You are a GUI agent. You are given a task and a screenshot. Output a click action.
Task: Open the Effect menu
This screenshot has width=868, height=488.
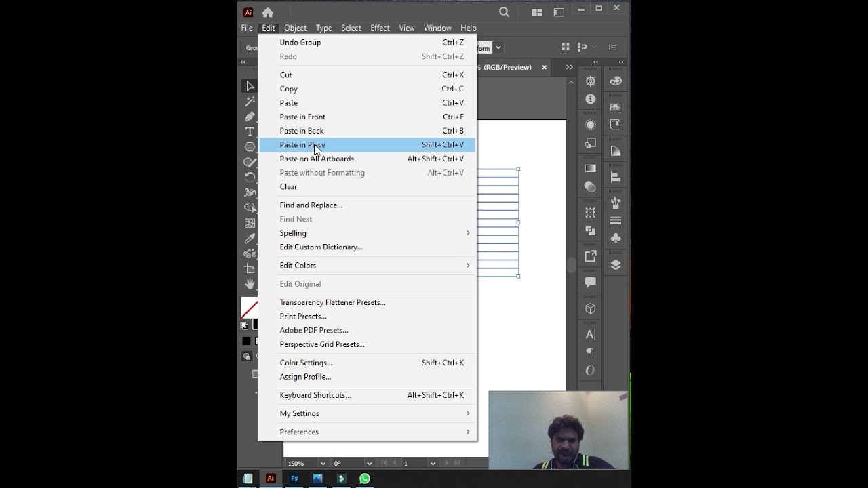tap(380, 28)
